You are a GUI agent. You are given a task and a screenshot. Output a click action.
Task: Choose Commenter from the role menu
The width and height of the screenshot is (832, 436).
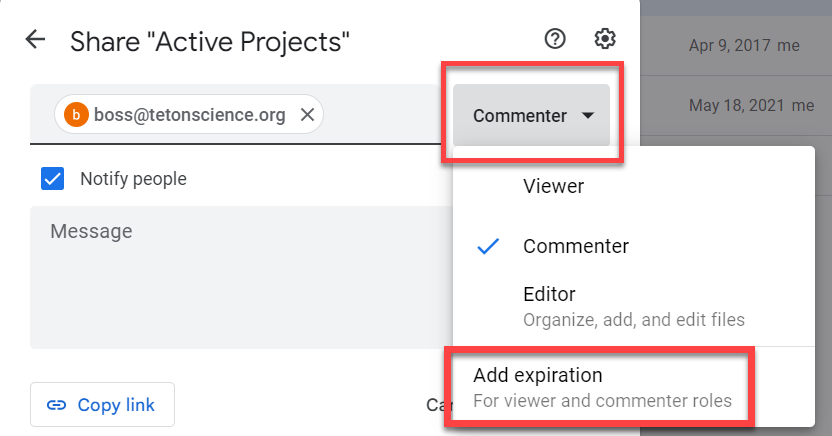pyautogui.click(x=576, y=246)
